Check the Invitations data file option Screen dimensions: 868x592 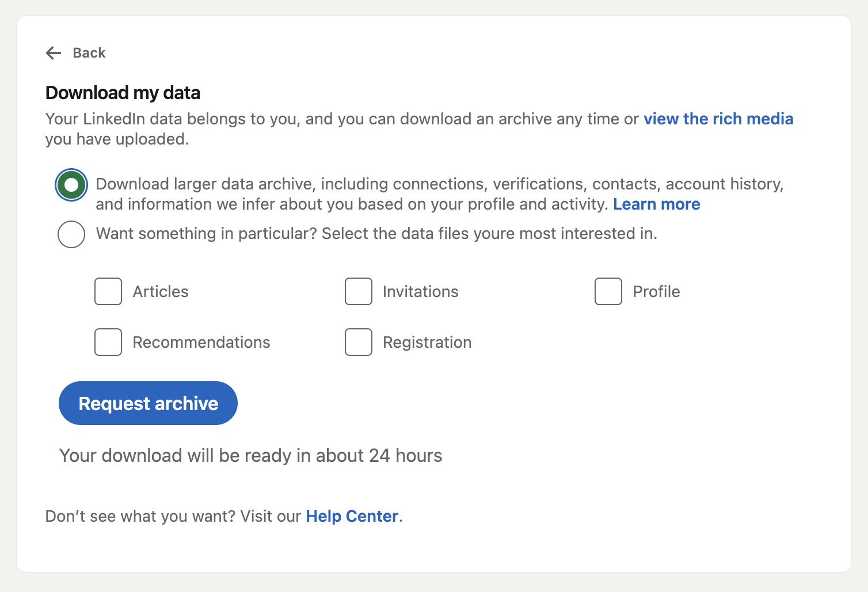tap(358, 291)
